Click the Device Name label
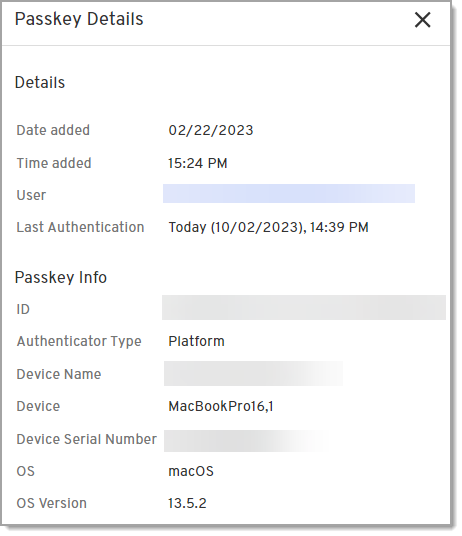The image size is (462, 536). 59,374
